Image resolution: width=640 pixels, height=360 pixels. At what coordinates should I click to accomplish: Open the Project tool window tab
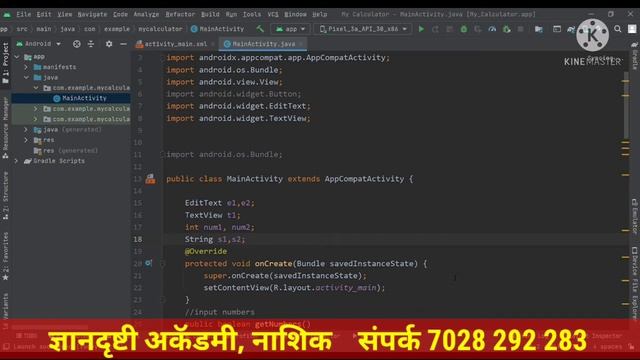pos(5,63)
